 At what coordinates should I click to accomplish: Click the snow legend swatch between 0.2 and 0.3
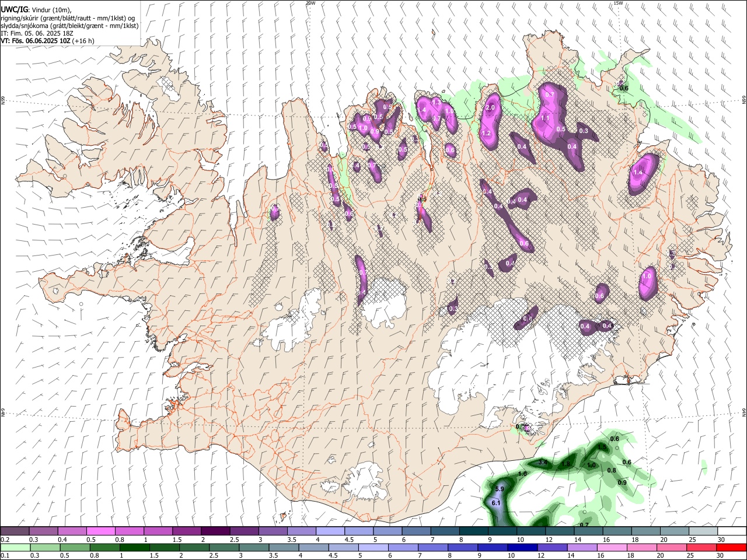click(15, 531)
